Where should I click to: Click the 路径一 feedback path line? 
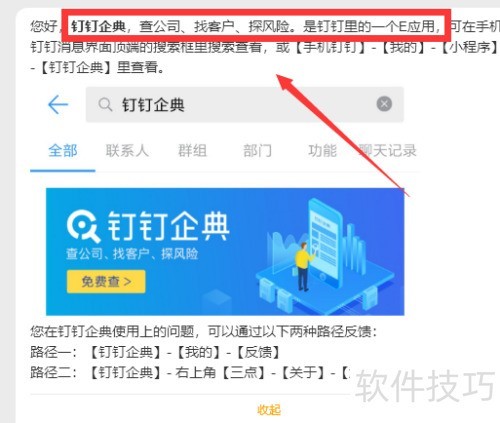155,352
